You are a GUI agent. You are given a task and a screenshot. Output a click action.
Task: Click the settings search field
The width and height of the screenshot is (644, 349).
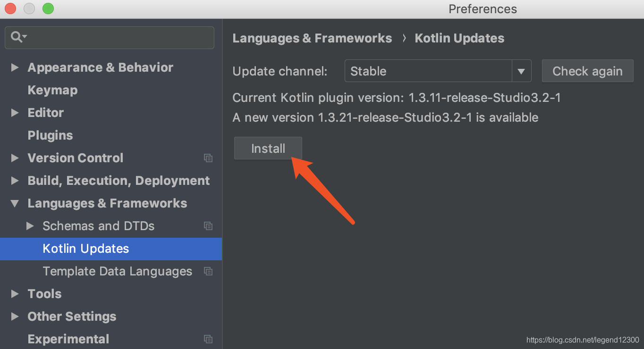coord(118,37)
